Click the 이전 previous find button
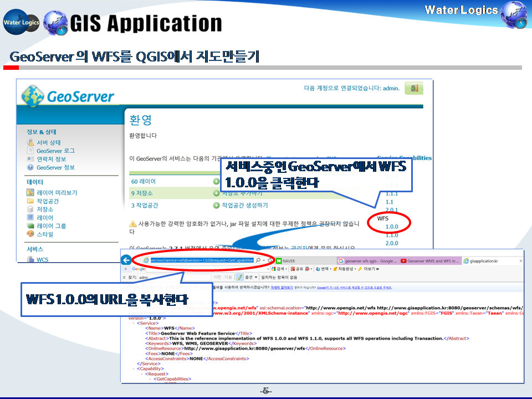Screen dimensions: 532x399 click(x=217, y=277)
